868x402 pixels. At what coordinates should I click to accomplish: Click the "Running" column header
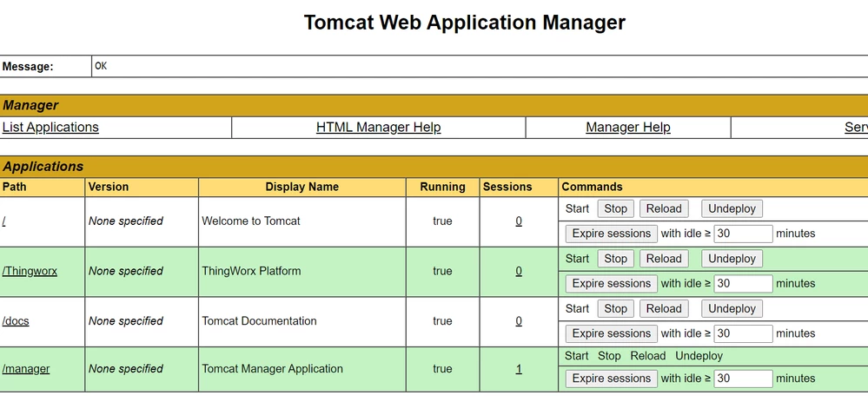click(442, 187)
